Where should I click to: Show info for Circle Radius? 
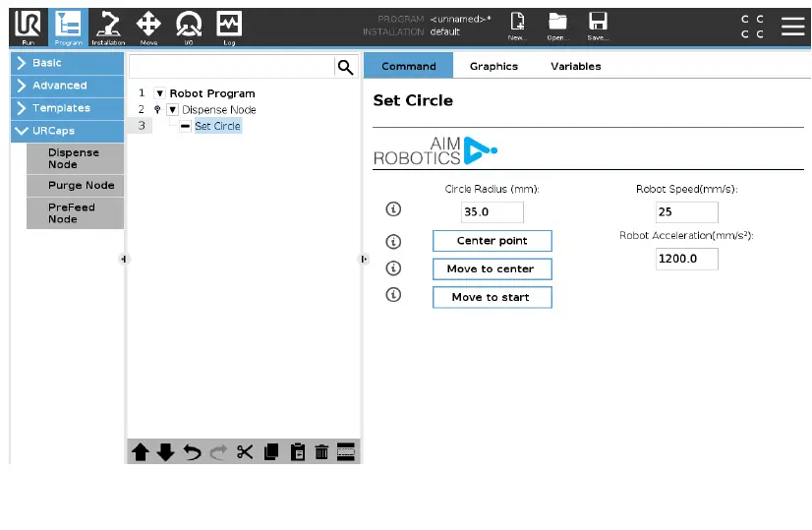coord(393,209)
